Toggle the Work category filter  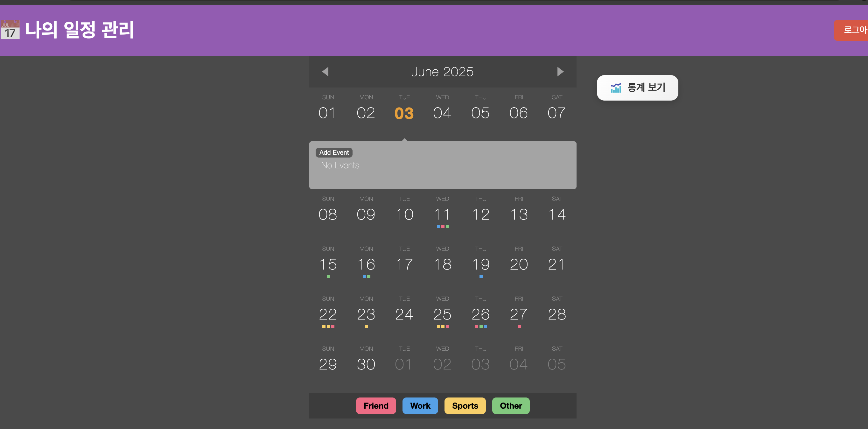pos(420,405)
